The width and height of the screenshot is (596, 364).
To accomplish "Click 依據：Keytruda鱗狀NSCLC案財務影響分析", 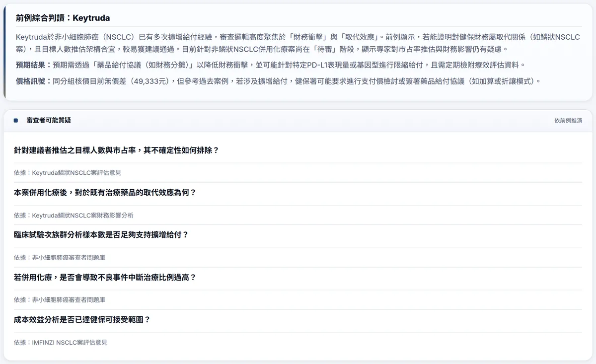I will click(x=74, y=216).
